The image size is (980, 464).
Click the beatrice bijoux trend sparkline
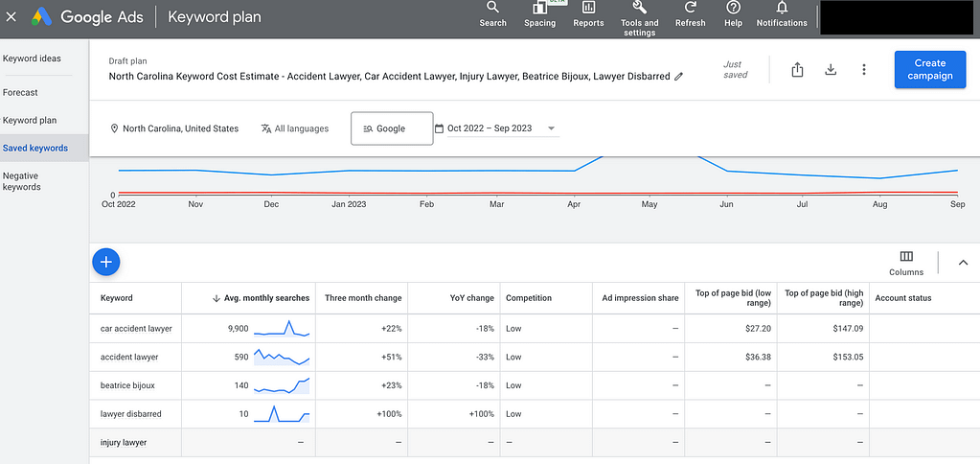pyautogui.click(x=282, y=385)
